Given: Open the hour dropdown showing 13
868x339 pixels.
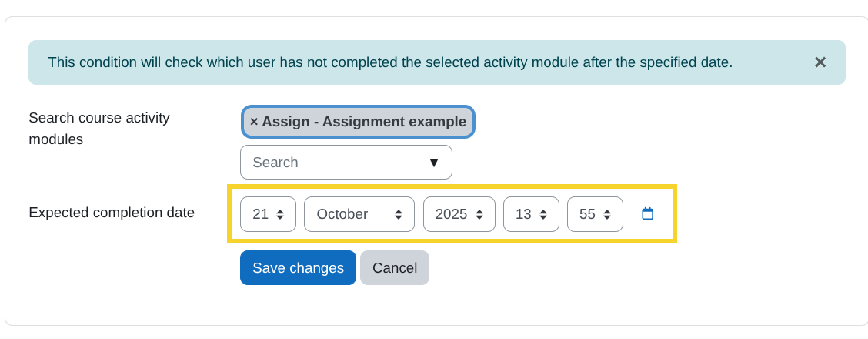Looking at the screenshot, I should [x=523, y=214].
